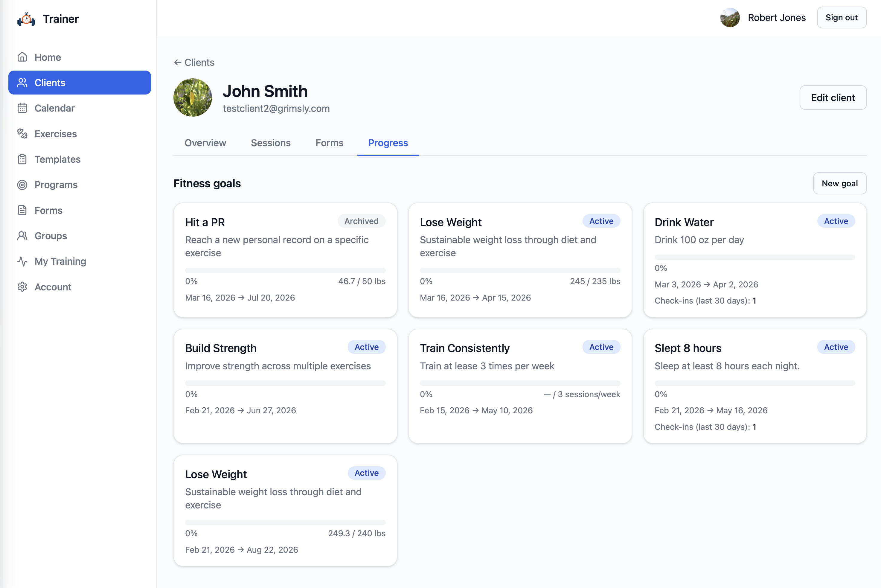Click the 249.3 / 240 lbs value
Image resolution: width=881 pixels, height=588 pixels.
pyautogui.click(x=356, y=533)
